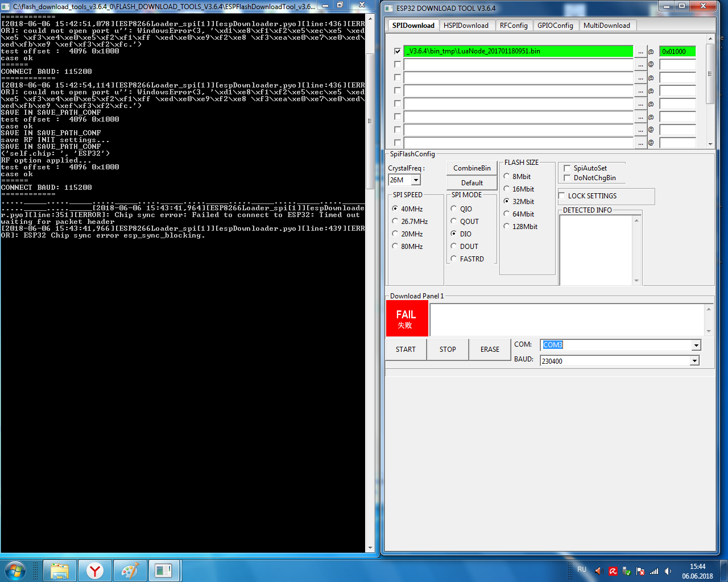
Task: Choose 80MHz SPI speed
Action: (395, 246)
